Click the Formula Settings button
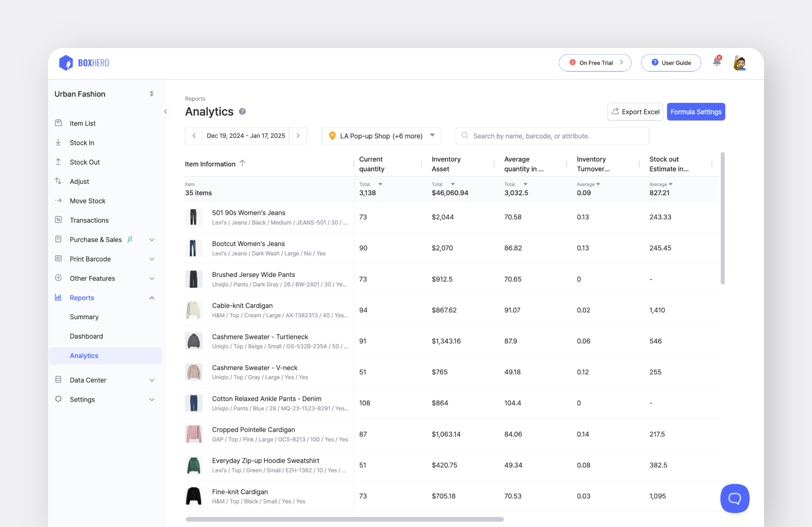This screenshot has height=527, width=812. [x=696, y=111]
